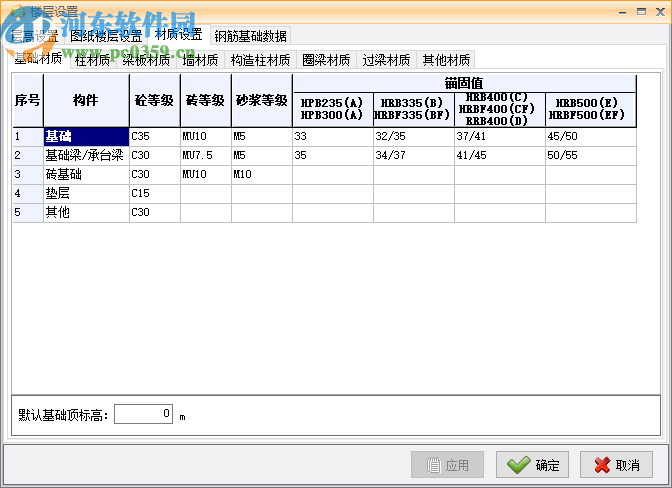Open the 构造柱材质 sub-tab
The width and height of the screenshot is (672, 488).
[260, 60]
